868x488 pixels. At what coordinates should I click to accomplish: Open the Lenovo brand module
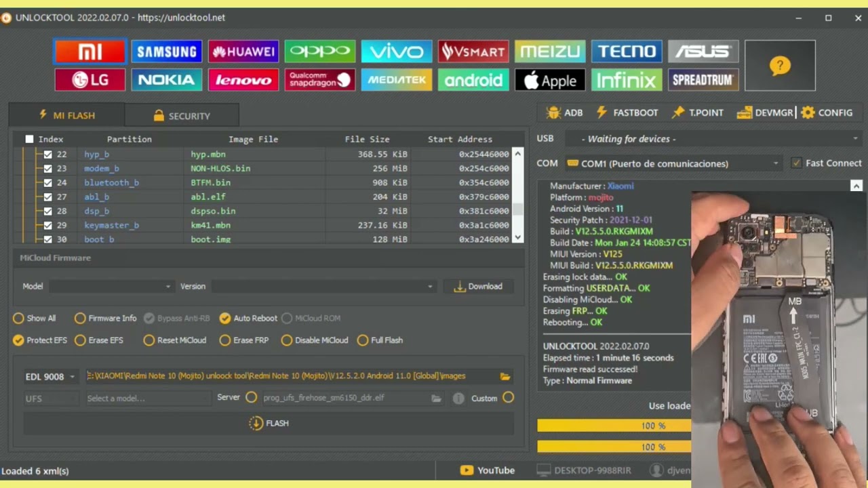click(x=243, y=80)
